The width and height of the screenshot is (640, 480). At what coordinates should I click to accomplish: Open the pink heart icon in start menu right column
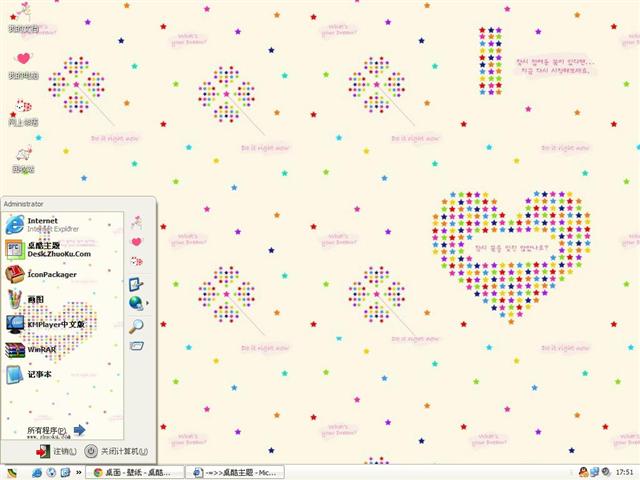[x=137, y=242]
